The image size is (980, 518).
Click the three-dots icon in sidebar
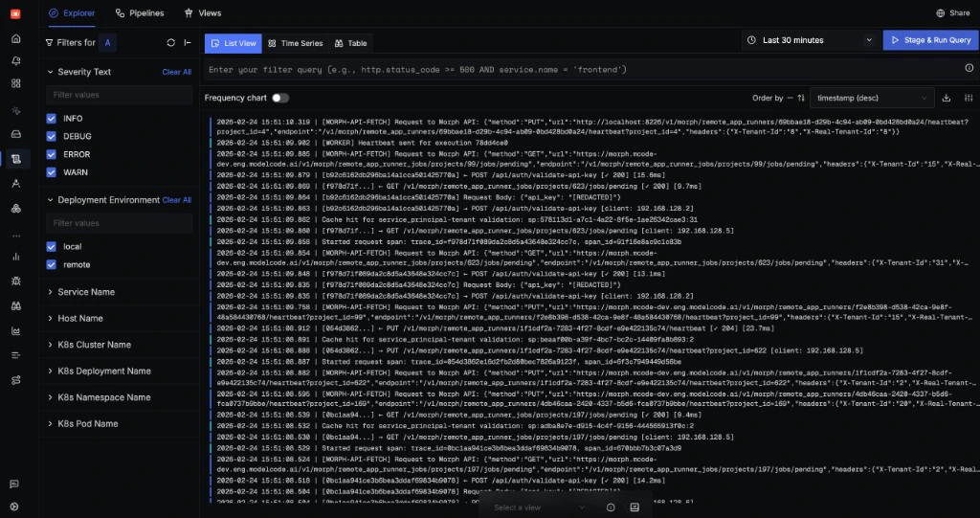16,236
